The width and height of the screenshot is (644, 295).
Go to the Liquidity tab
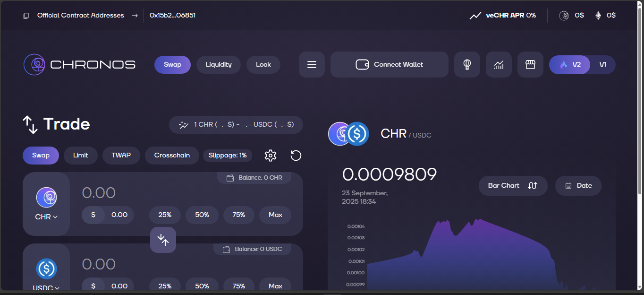tap(219, 65)
